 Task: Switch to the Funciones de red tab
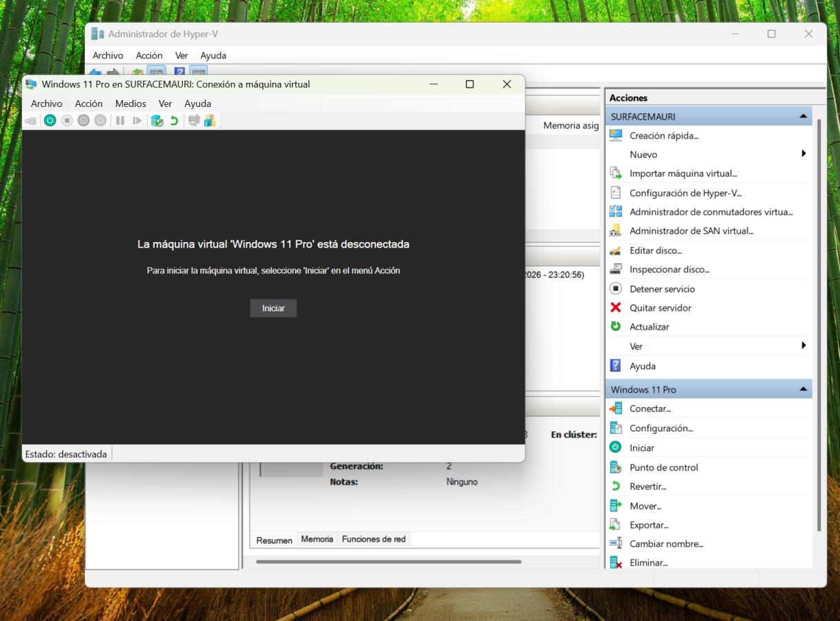coord(373,540)
